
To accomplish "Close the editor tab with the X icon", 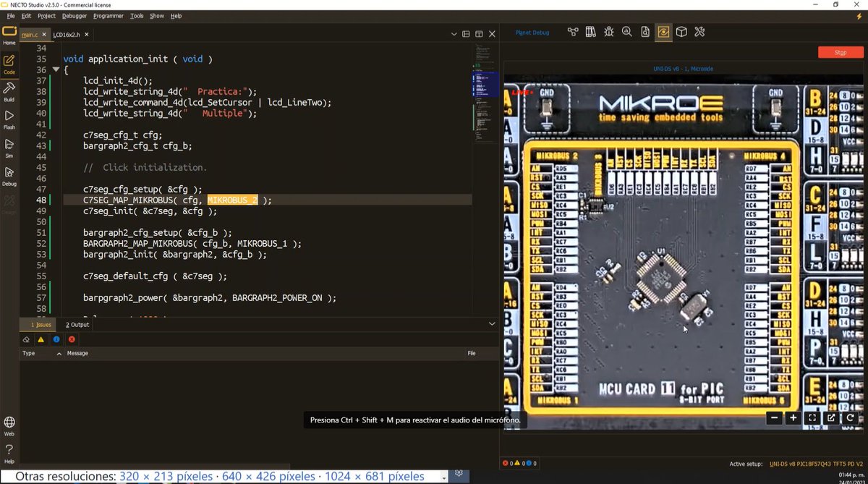I will pos(492,34).
